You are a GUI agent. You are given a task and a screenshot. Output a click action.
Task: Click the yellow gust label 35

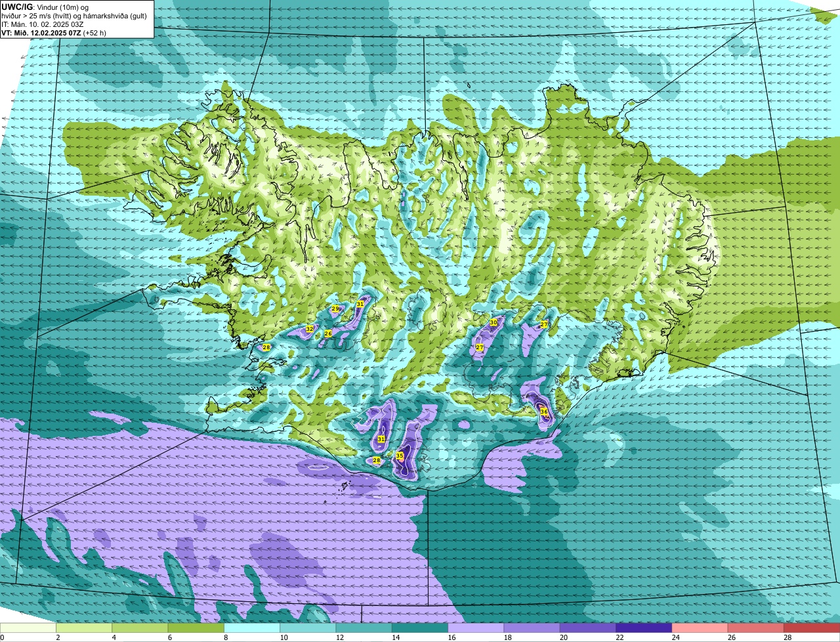[x=400, y=456]
